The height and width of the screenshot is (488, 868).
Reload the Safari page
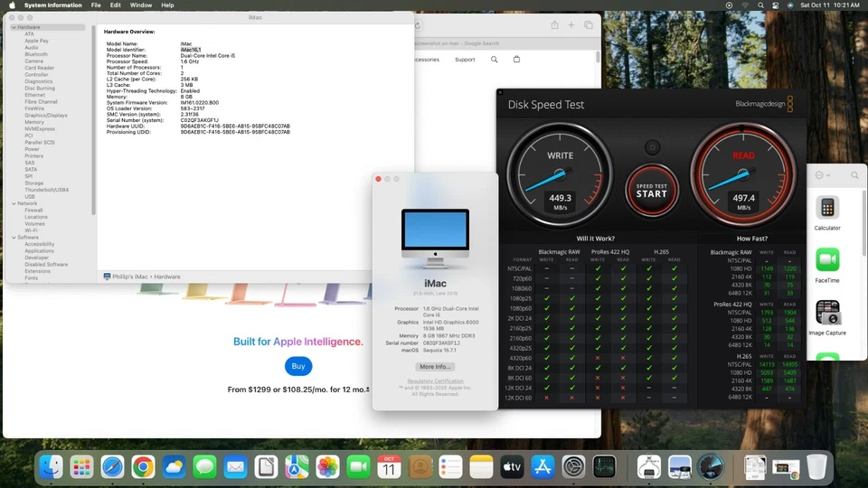pyautogui.click(x=419, y=25)
